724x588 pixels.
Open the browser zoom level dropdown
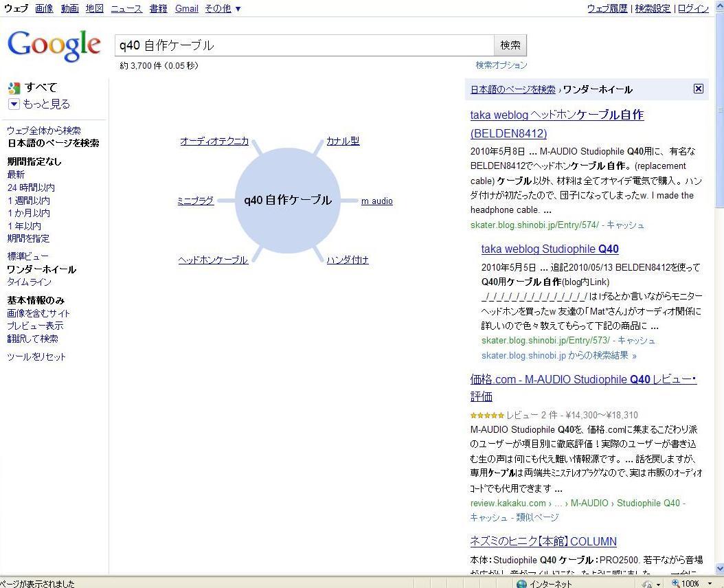tap(710, 583)
